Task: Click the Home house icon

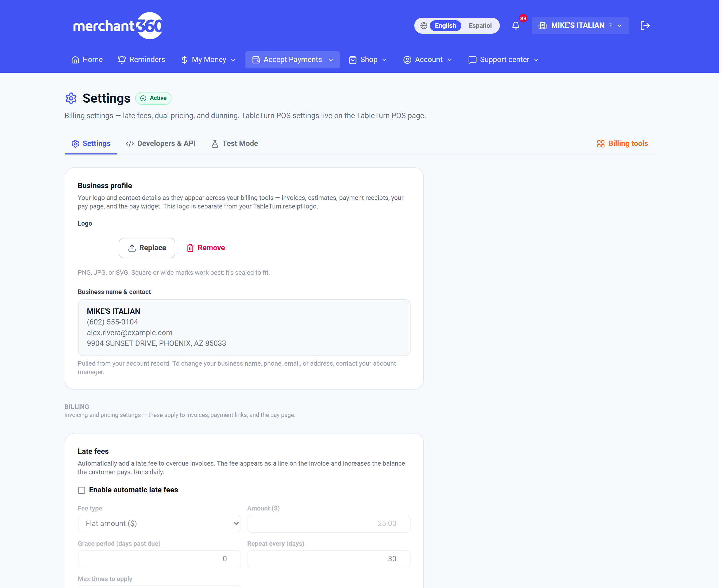Action: point(75,60)
